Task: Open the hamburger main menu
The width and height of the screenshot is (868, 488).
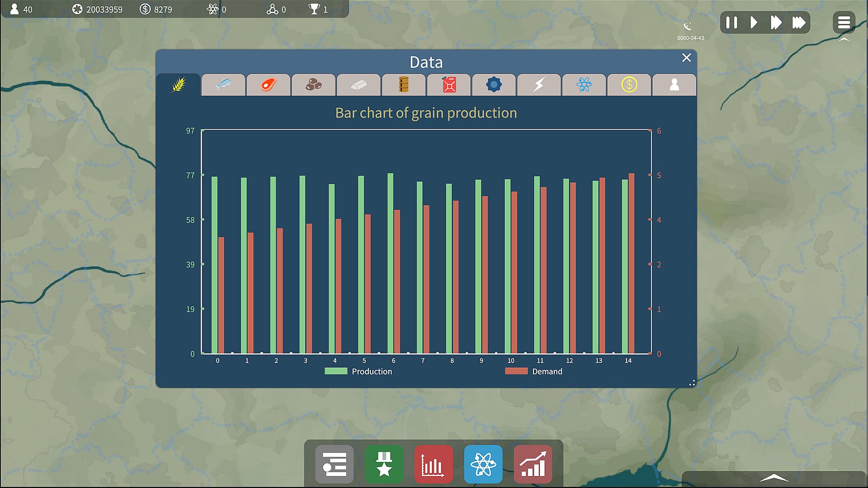Action: point(844,23)
